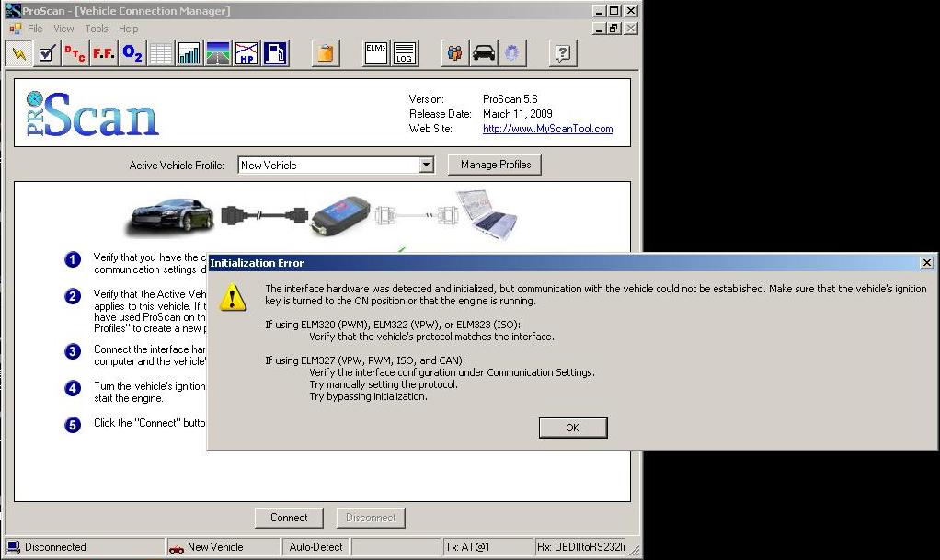Click the ELM terminal console icon

(375, 53)
